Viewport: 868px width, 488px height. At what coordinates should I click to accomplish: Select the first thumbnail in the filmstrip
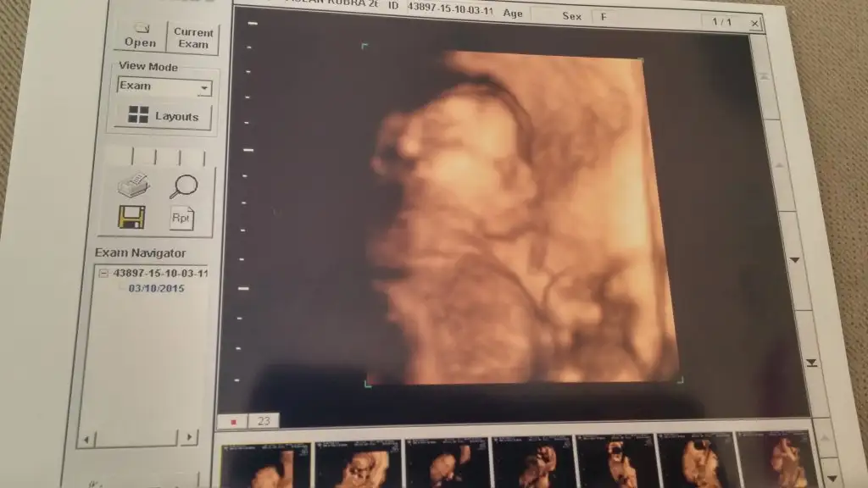[x=265, y=466]
